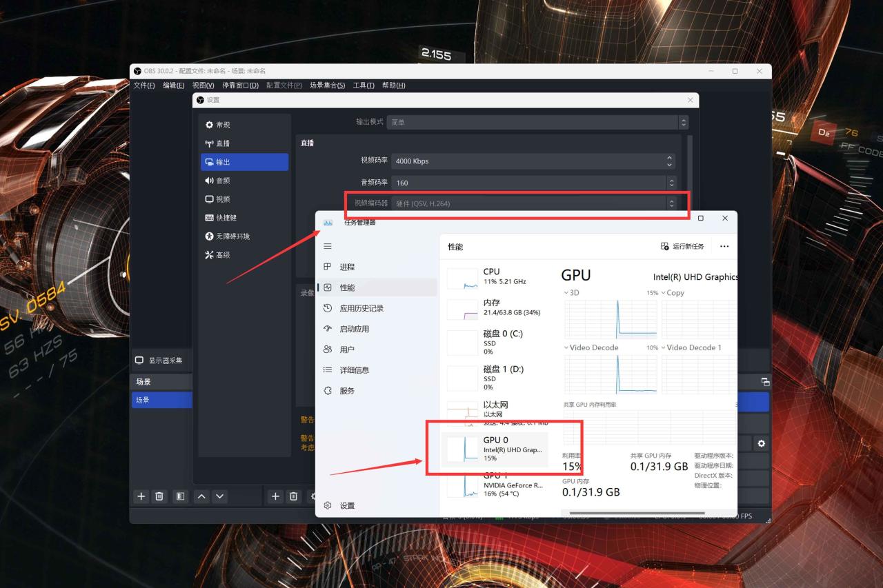The image size is (883, 588).
Task: Open 无障碍环境 in OBS settings sidebar
Action: [x=244, y=236]
